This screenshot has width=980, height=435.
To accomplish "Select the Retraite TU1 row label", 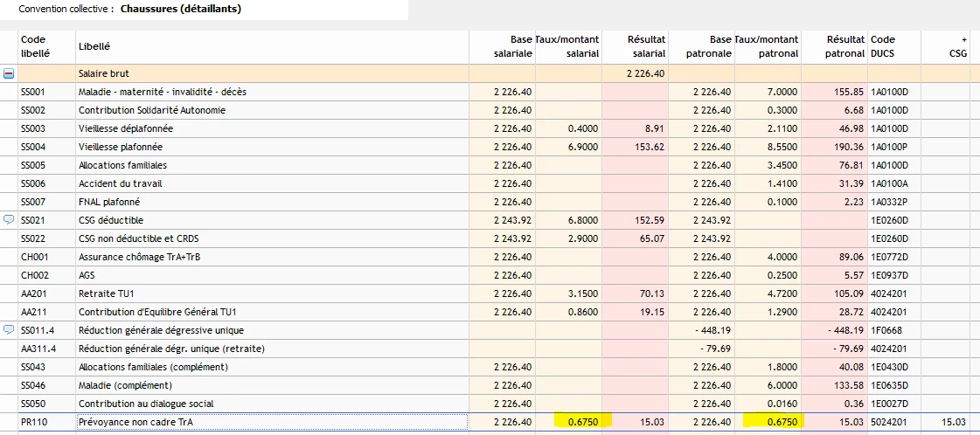I will pyautogui.click(x=108, y=293).
